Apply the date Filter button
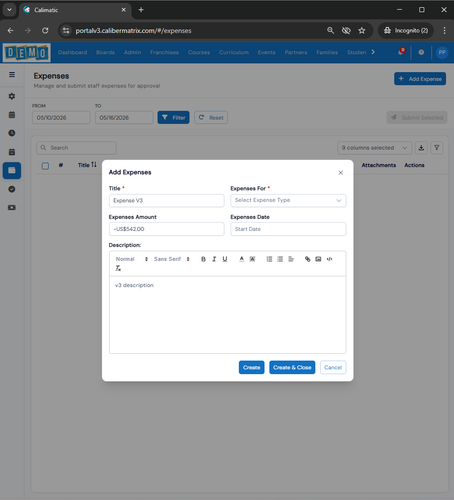 (x=173, y=117)
